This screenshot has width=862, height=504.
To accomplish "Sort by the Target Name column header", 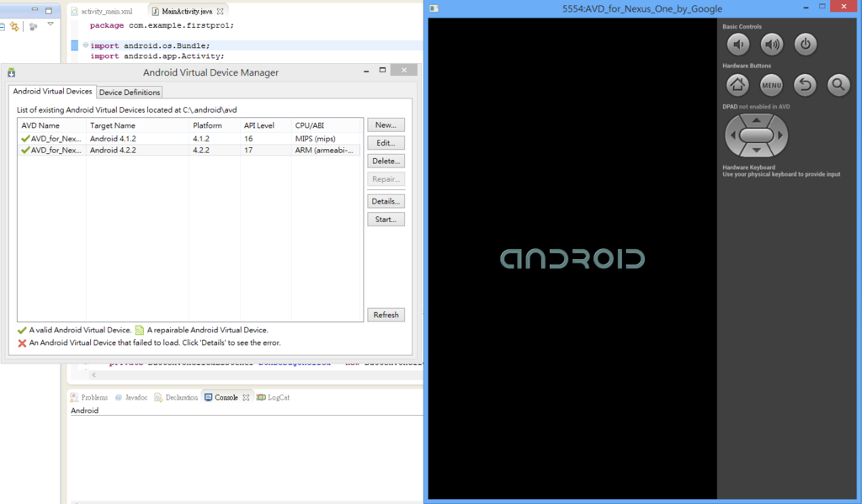I will click(137, 125).
